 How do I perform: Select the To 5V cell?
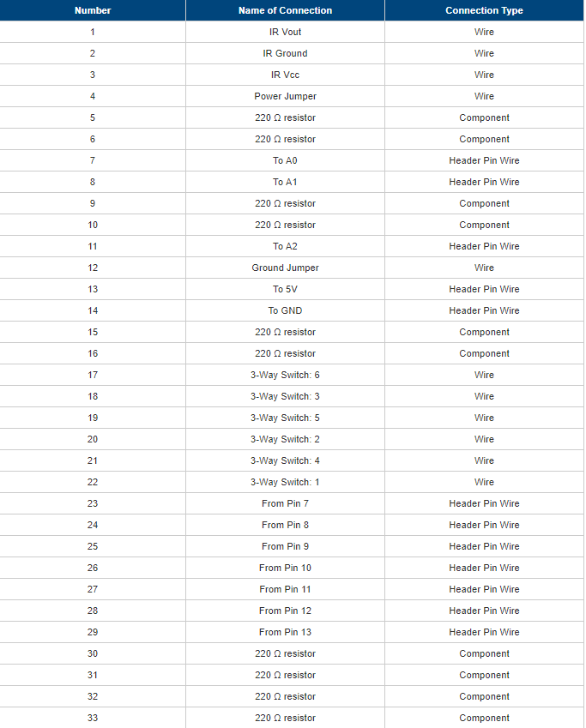pyautogui.click(x=285, y=289)
